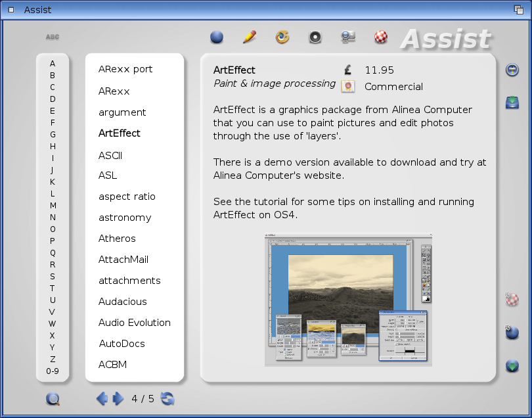The width and height of the screenshot is (532, 418).
Task: Open the 'AutoDocs' entry
Action: click(122, 344)
